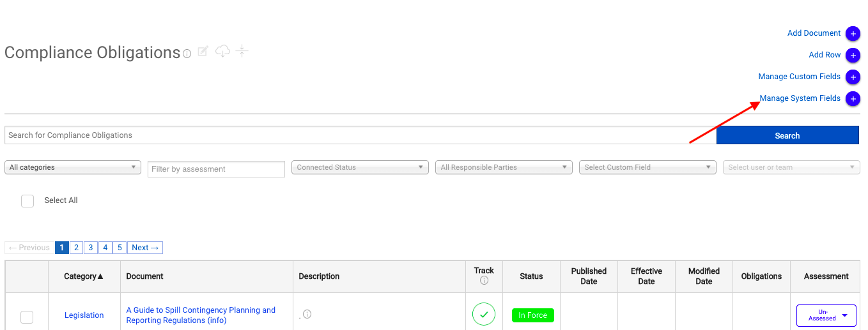Click the Status column header

(531, 276)
